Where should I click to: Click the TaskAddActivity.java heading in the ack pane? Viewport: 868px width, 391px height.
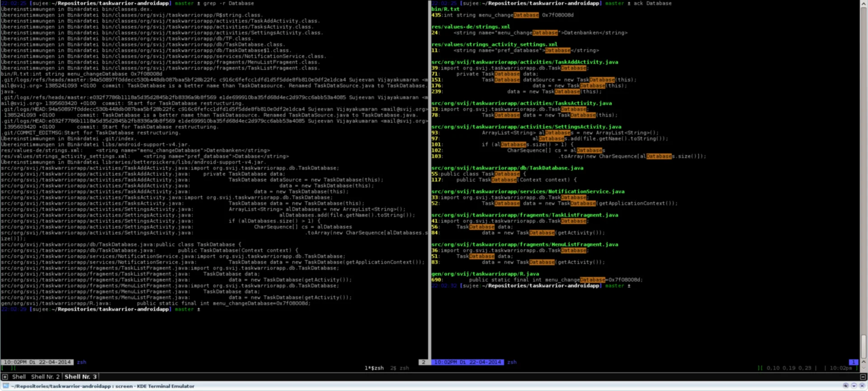(x=525, y=62)
